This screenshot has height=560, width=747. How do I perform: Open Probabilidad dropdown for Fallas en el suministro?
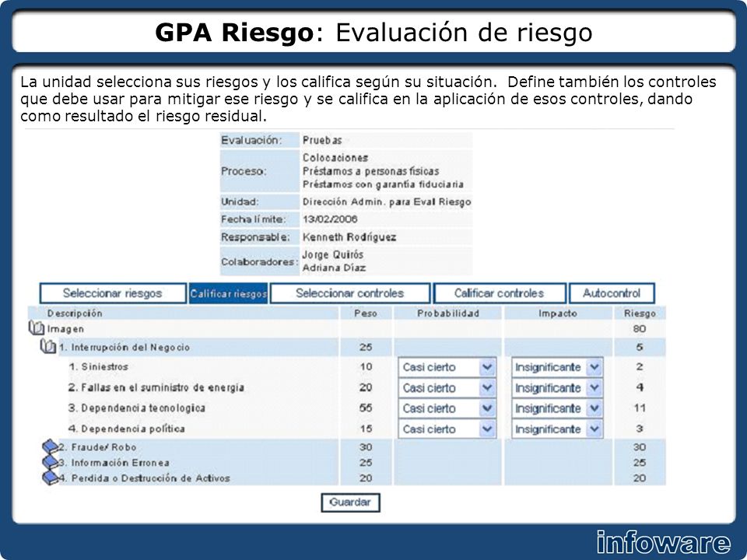tap(447, 388)
